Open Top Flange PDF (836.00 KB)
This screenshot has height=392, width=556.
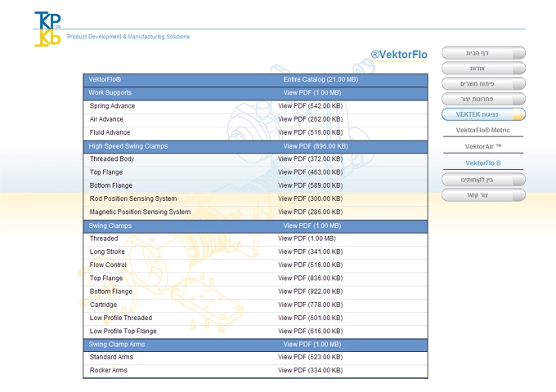310,278
